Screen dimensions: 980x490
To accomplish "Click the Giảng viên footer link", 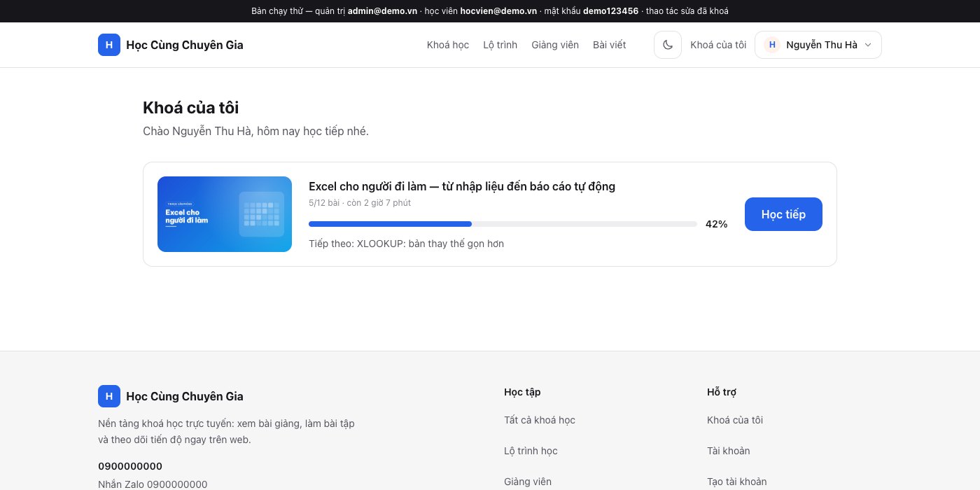I will (528, 482).
